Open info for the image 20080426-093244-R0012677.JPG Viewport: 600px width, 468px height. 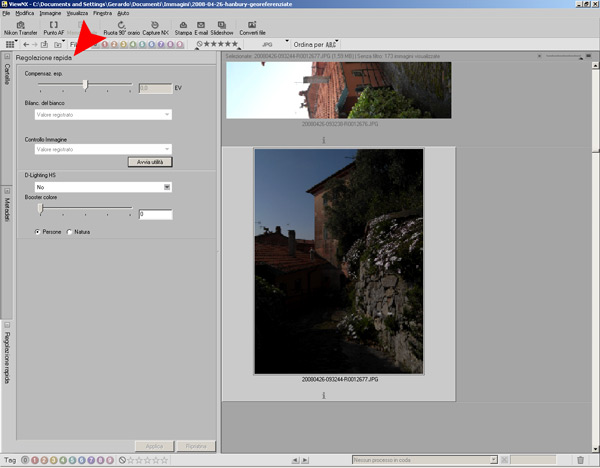[324, 395]
